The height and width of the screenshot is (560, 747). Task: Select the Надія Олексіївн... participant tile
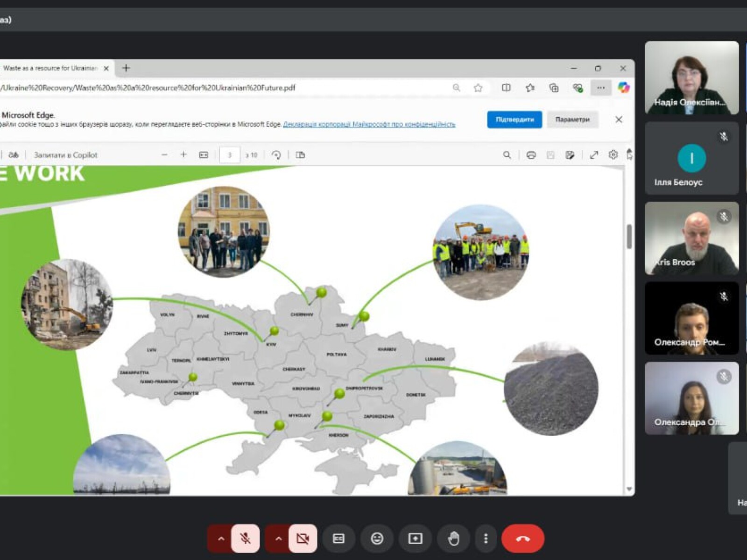(x=692, y=78)
